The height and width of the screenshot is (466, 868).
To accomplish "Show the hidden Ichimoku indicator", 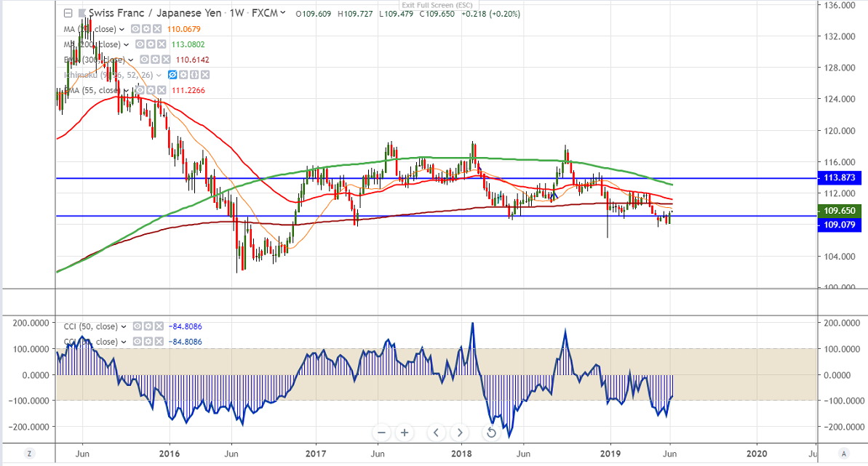I will 172,75.
